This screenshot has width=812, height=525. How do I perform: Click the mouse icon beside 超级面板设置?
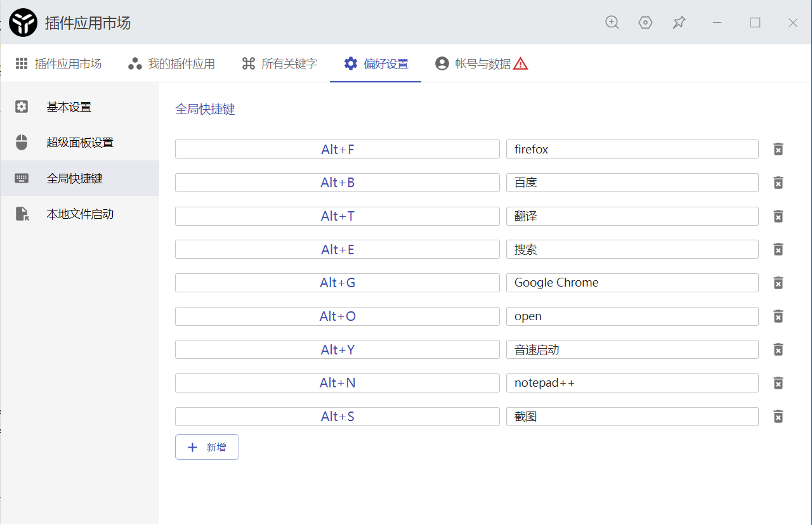point(22,142)
